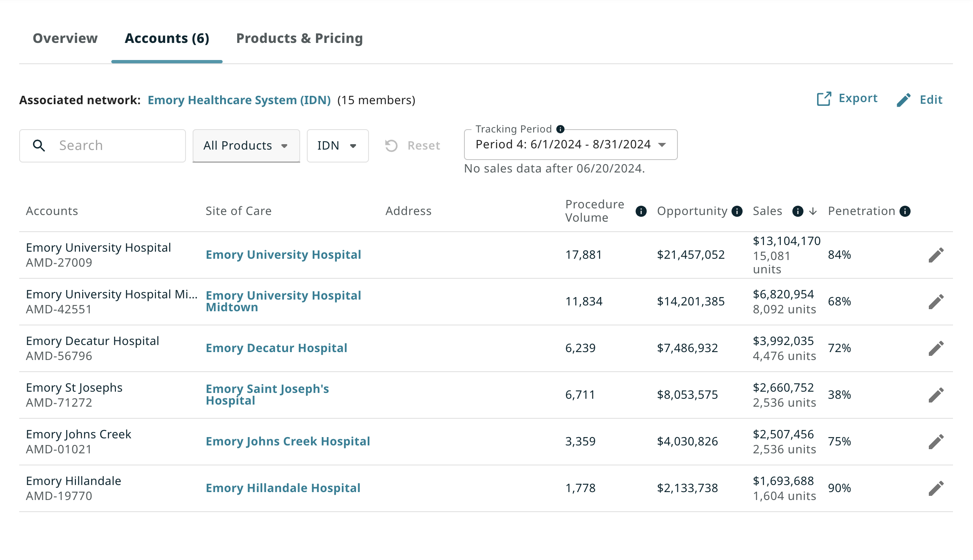This screenshot has height=560, width=973.
Task: Click the Opportunity info icon
Action: tap(737, 211)
